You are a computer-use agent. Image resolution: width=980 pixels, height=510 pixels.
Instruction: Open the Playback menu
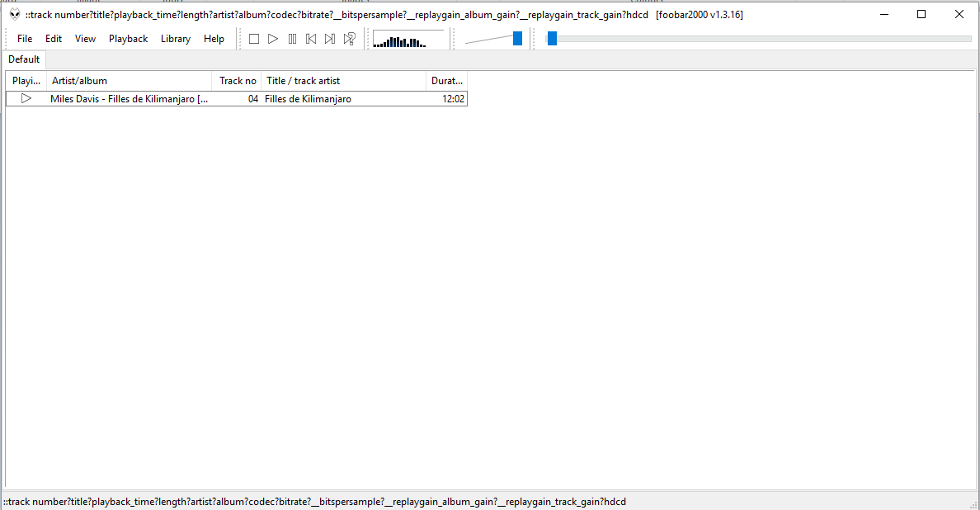pos(128,39)
